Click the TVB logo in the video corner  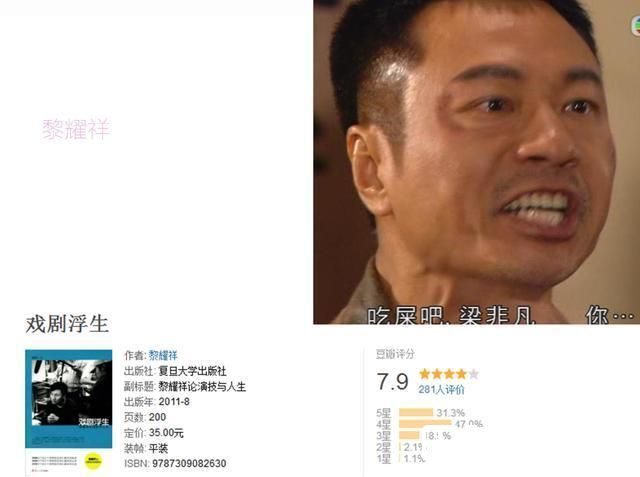[x=635, y=26]
